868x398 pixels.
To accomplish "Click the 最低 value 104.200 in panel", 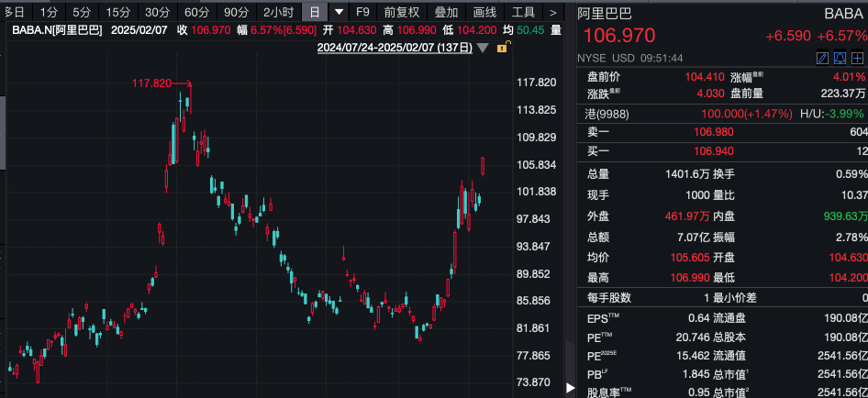I will point(847,277).
